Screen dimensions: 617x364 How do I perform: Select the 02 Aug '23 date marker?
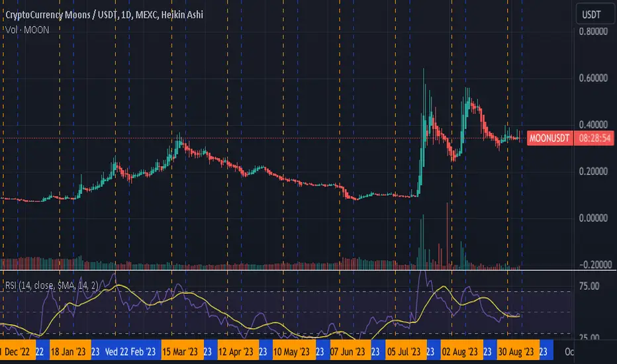pyautogui.click(x=461, y=351)
